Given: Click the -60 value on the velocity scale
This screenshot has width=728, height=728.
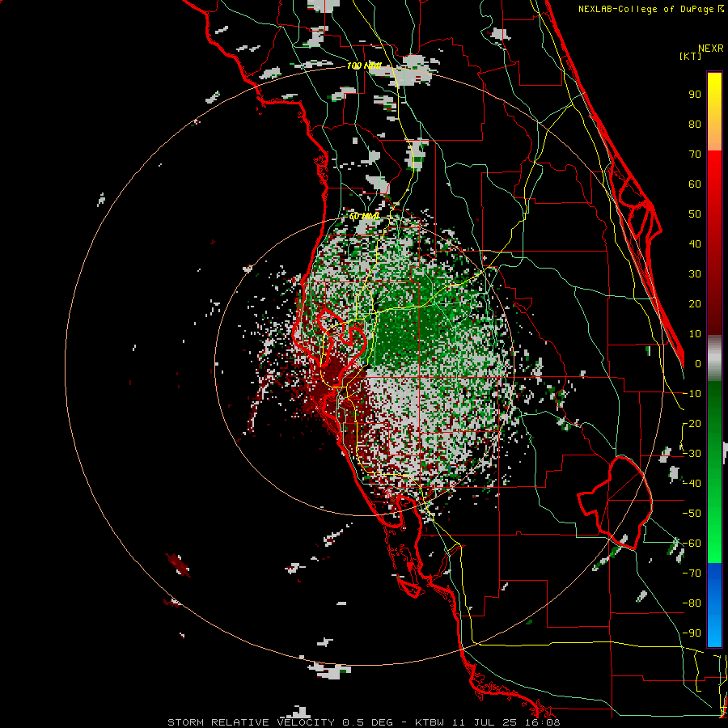Looking at the screenshot, I should [x=692, y=544].
